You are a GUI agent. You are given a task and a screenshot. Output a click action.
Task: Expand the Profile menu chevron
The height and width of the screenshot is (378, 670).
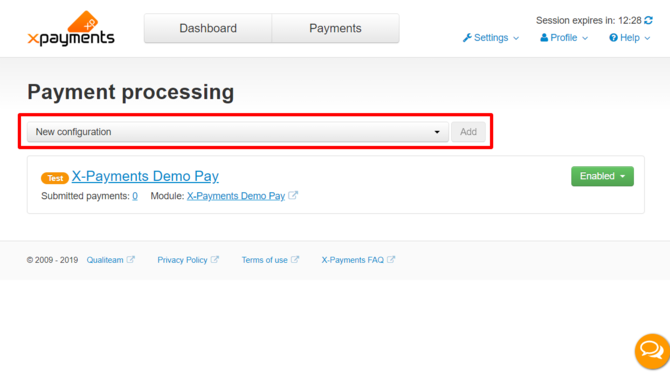click(585, 38)
